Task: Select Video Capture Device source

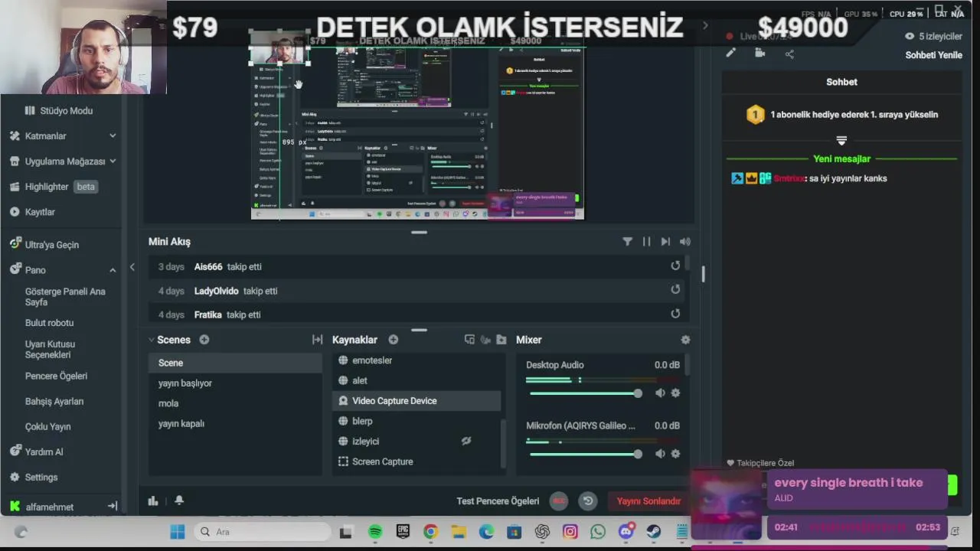Action: point(416,401)
